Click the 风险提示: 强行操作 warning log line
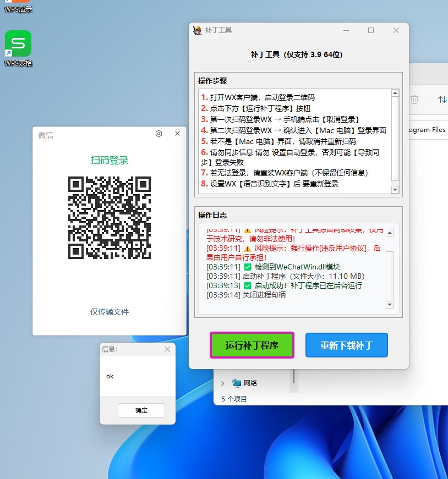The image size is (448, 479). pyautogui.click(x=293, y=252)
